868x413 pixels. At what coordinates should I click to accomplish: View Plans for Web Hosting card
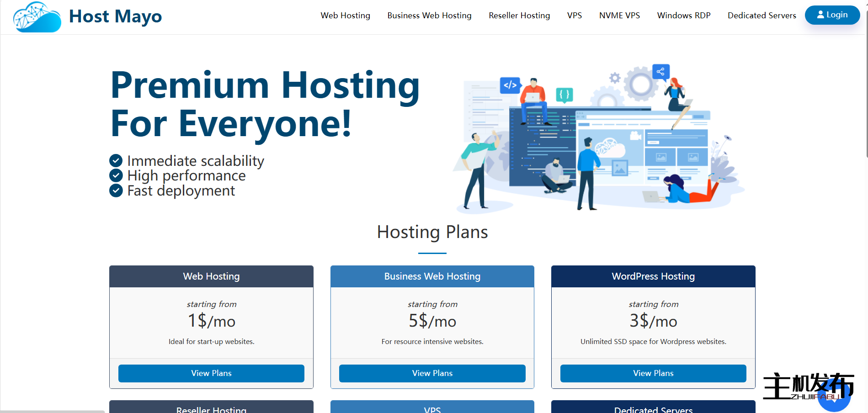pyautogui.click(x=211, y=373)
